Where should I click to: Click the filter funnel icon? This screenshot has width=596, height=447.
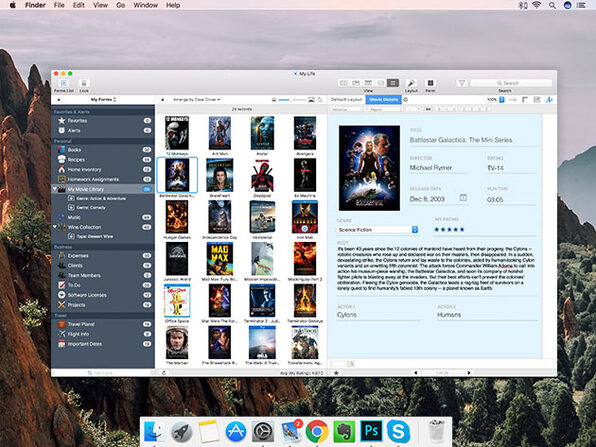point(461,83)
